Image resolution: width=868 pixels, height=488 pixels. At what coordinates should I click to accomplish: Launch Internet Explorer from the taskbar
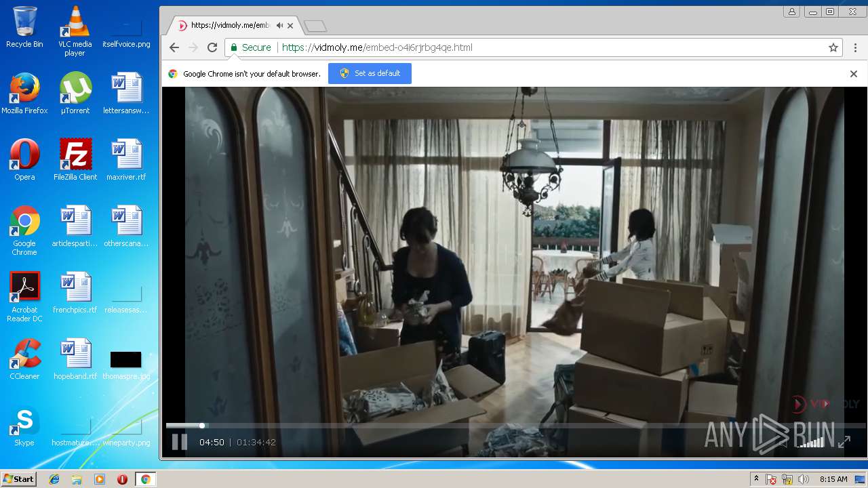[54, 479]
